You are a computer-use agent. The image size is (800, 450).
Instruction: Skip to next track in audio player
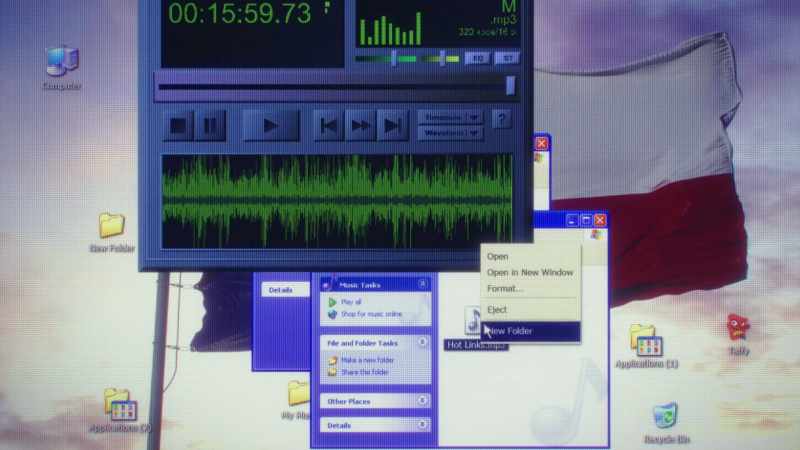[x=392, y=126]
